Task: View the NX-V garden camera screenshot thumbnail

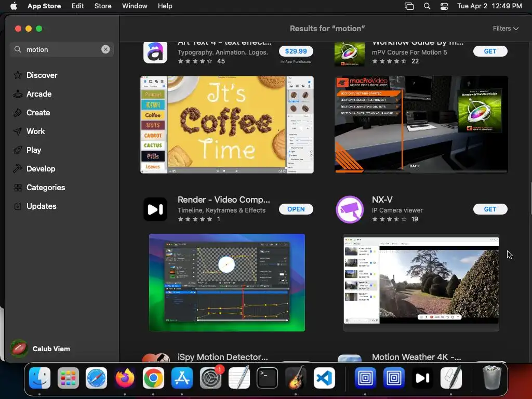Action: click(421, 283)
